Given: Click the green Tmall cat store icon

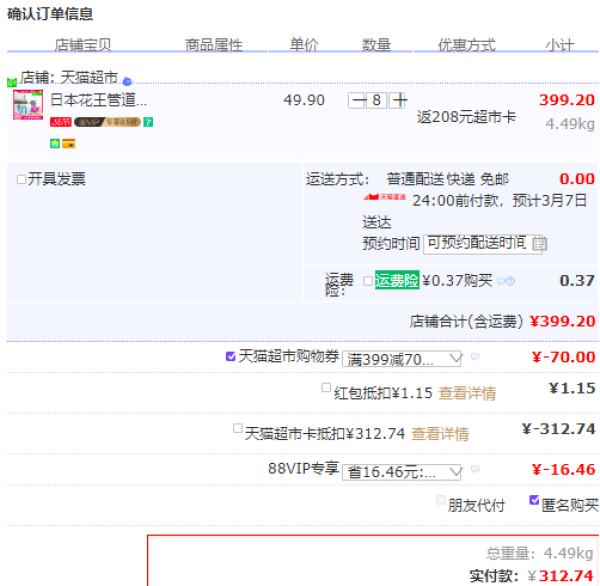Looking at the screenshot, I should tap(12, 82).
